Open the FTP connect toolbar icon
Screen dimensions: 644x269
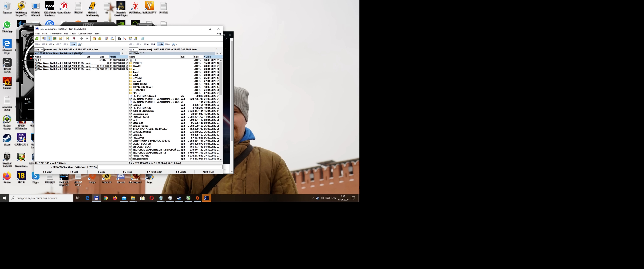coord(107,39)
